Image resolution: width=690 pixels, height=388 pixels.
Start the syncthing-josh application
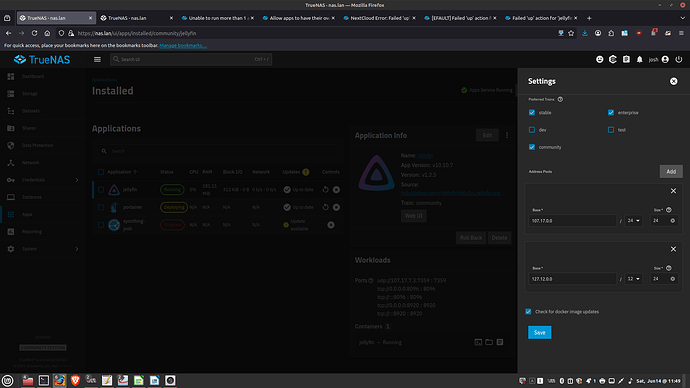click(331, 225)
